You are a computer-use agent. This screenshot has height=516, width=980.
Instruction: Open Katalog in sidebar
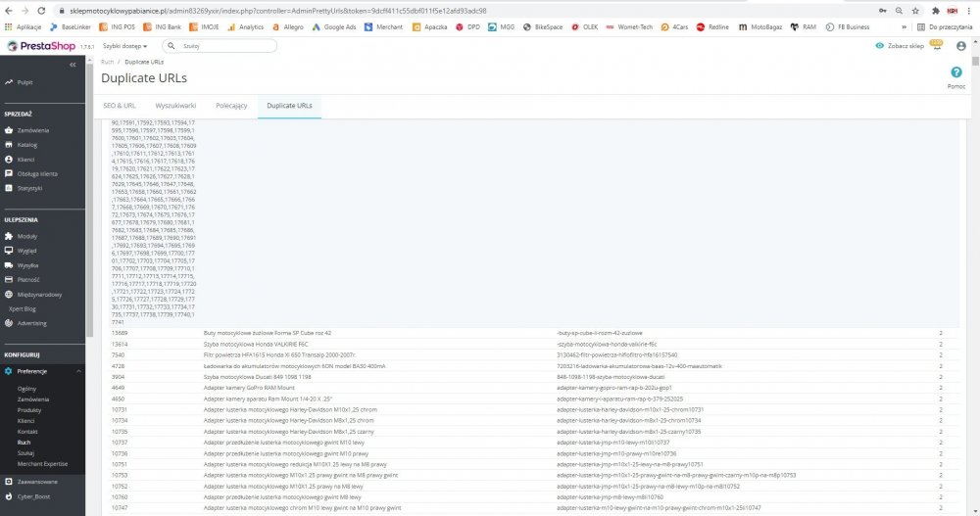(26, 145)
